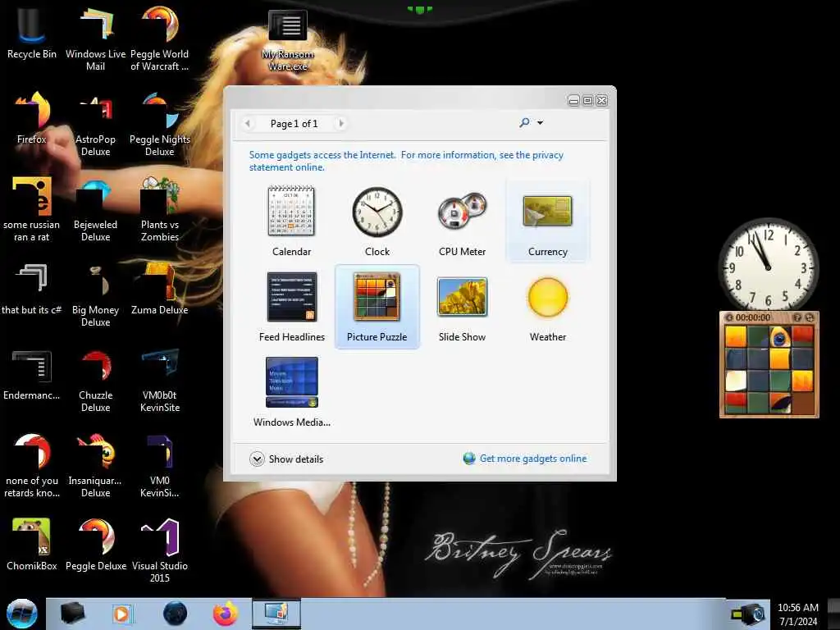Click Visual Studio 2015 desktop icon

coord(160,551)
